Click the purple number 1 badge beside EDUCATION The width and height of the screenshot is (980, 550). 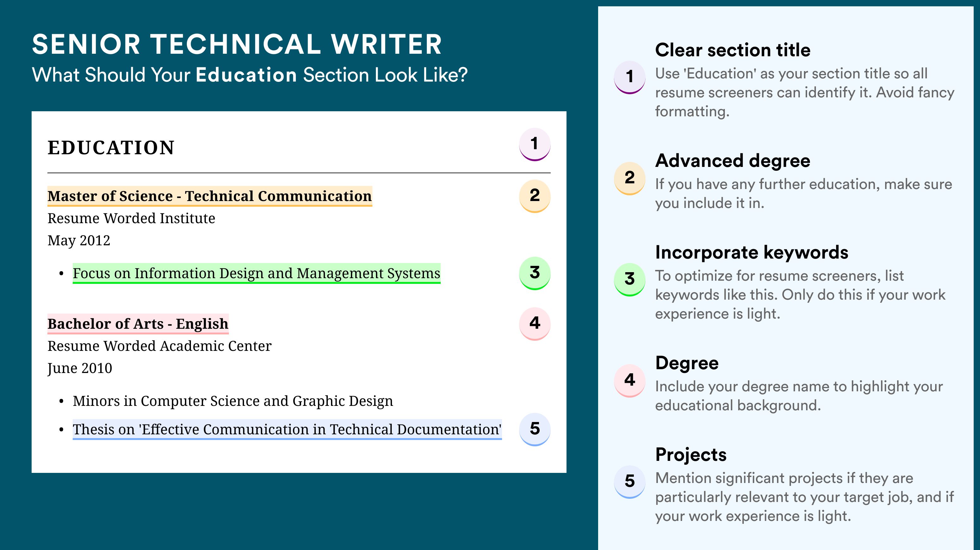pyautogui.click(x=535, y=144)
